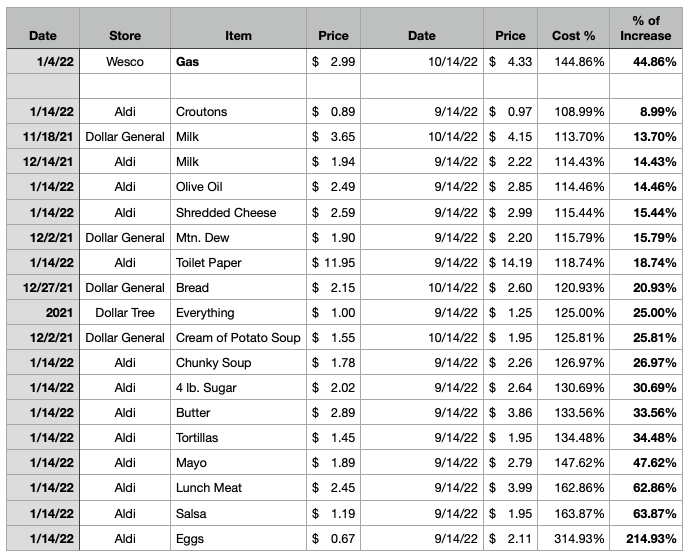689x556 pixels.
Task: Click the Croutons item cell
Action: [238, 111]
